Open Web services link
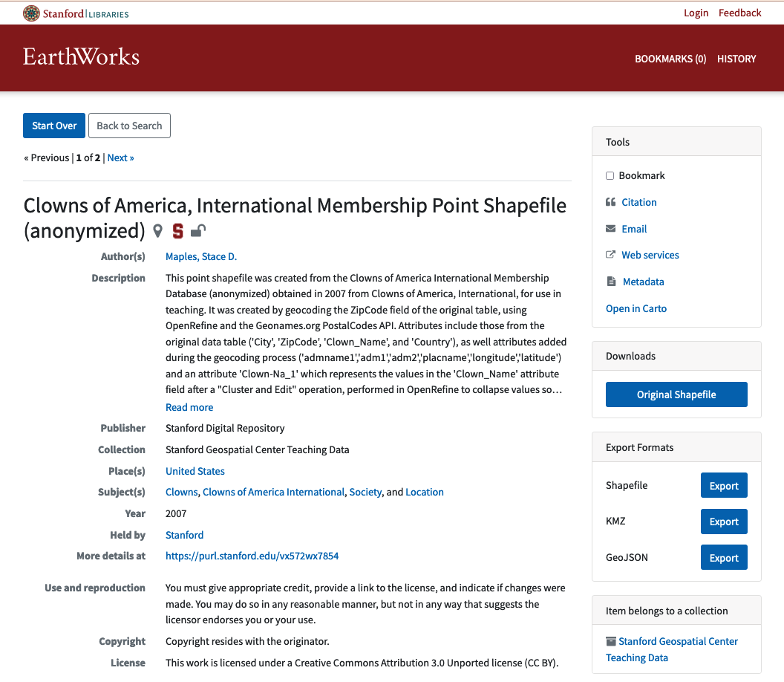Viewport: 784px width, 682px height. [650, 255]
